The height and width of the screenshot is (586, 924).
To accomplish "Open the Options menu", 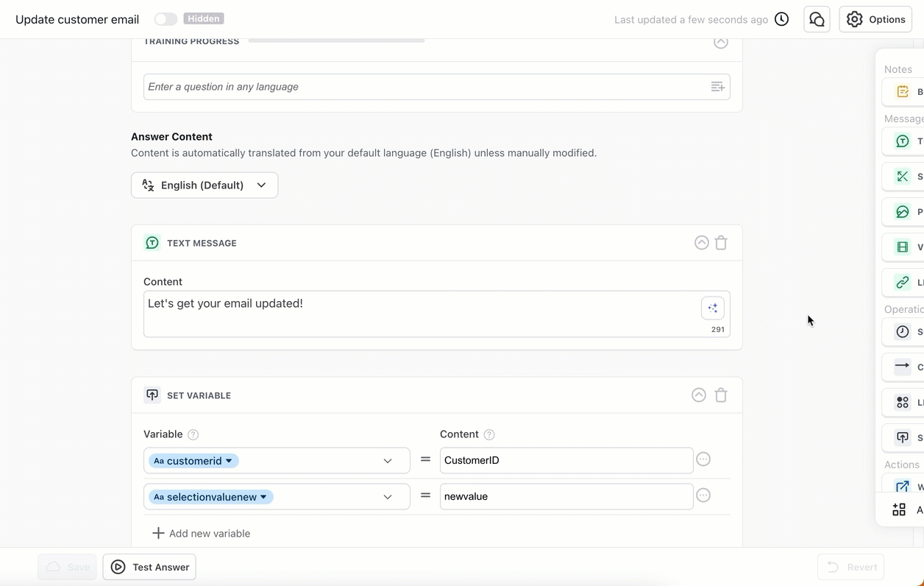I will click(x=875, y=19).
